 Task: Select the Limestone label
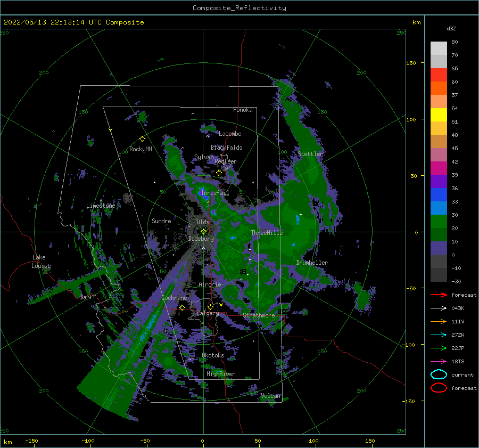[x=101, y=206]
